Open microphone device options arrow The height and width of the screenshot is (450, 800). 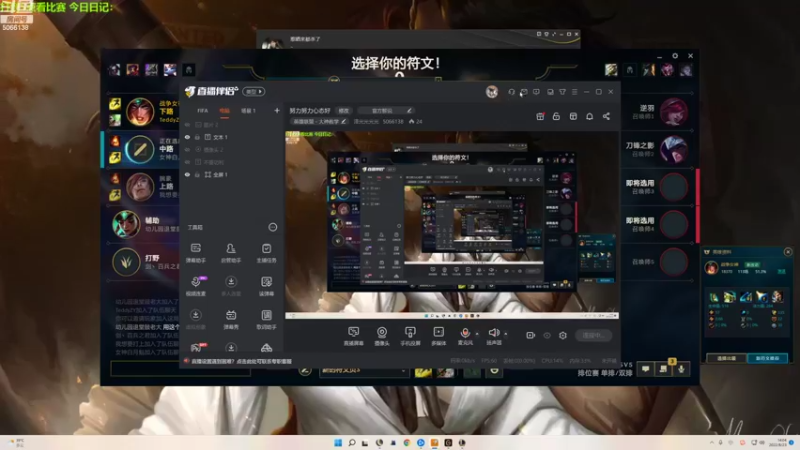pyautogui.click(x=477, y=334)
